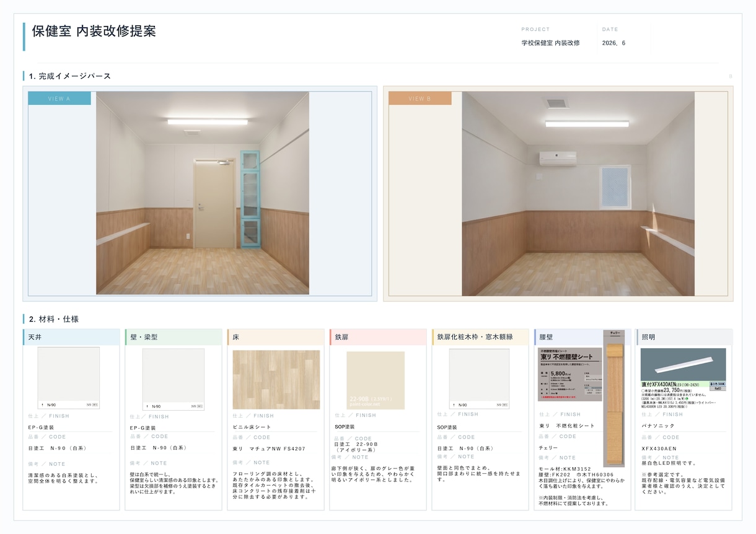Click section heading 2. 材料・仕様
This screenshot has width=756, height=534.
(53, 319)
